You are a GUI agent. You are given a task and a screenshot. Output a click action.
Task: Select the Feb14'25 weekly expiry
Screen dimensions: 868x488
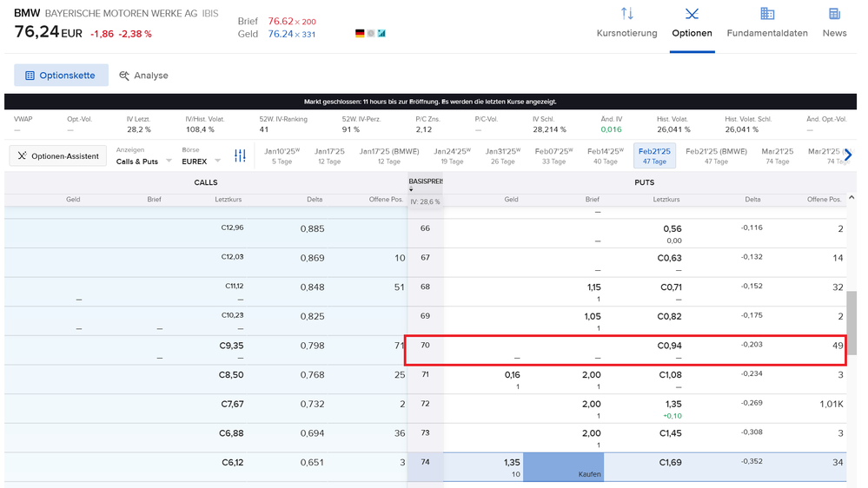605,155
